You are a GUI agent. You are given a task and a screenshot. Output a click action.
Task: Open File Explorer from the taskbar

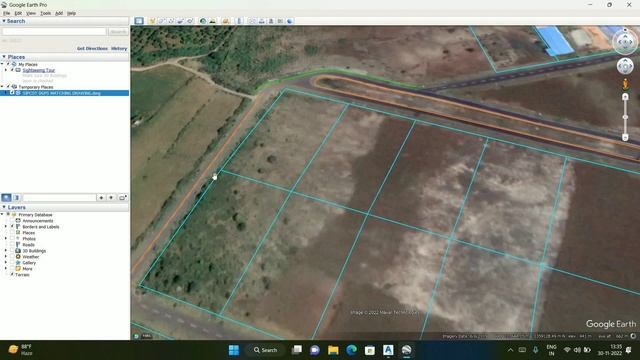point(333,350)
